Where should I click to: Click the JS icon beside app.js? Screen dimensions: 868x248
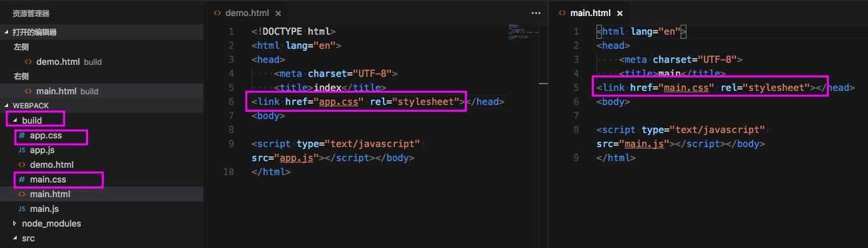(x=22, y=150)
